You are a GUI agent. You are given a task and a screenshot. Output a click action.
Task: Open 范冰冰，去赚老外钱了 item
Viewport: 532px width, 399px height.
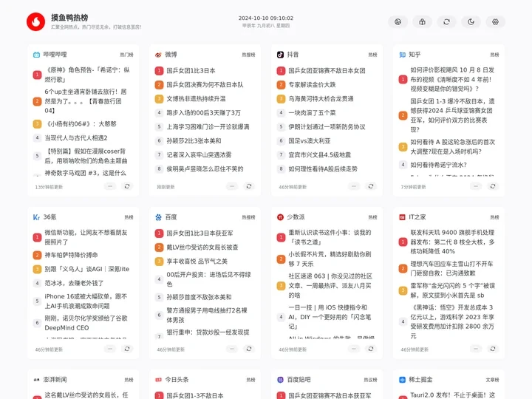click(74, 283)
